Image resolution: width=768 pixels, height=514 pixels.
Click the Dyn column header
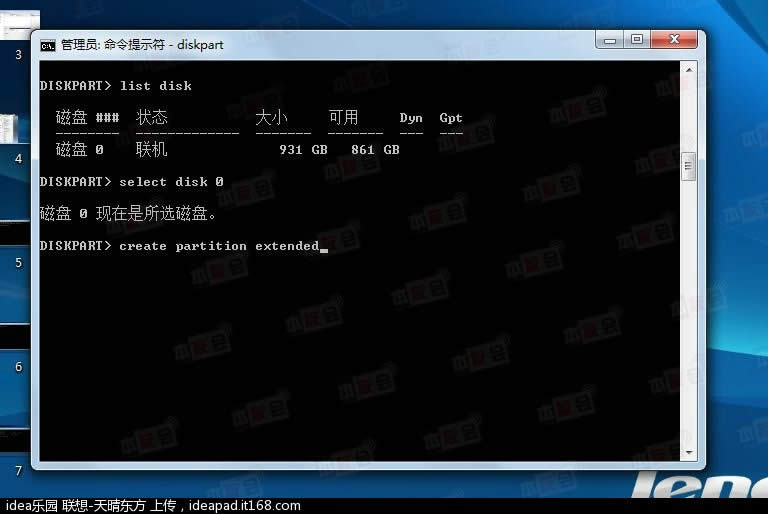click(411, 118)
